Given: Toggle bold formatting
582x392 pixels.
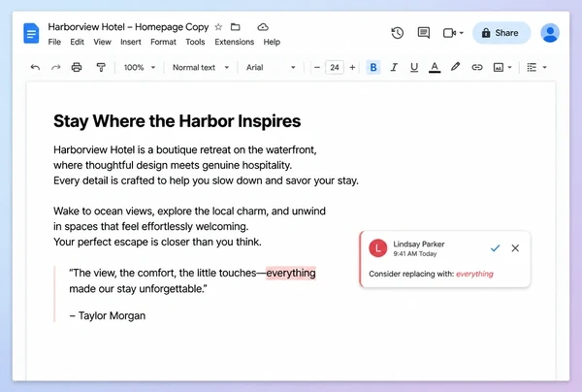Looking at the screenshot, I should (x=373, y=68).
